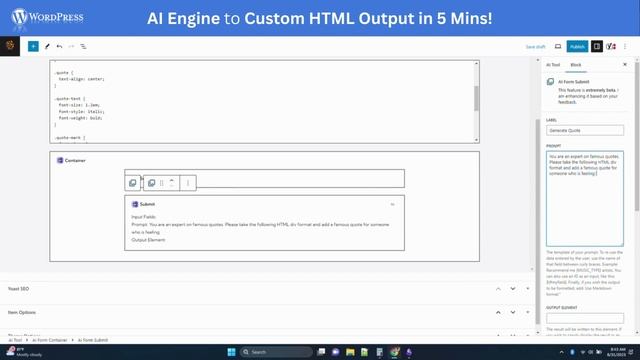Click the Preview device icon
The image size is (640, 360).
558,47
